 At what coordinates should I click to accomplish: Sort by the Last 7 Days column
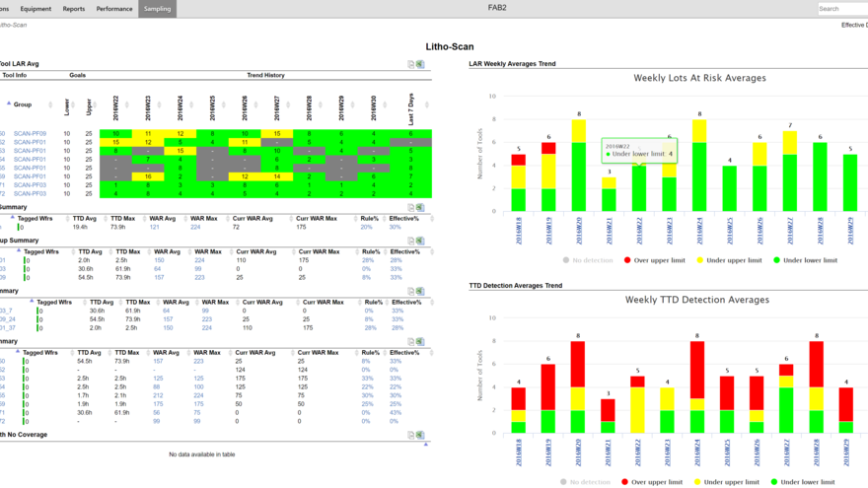click(410, 109)
